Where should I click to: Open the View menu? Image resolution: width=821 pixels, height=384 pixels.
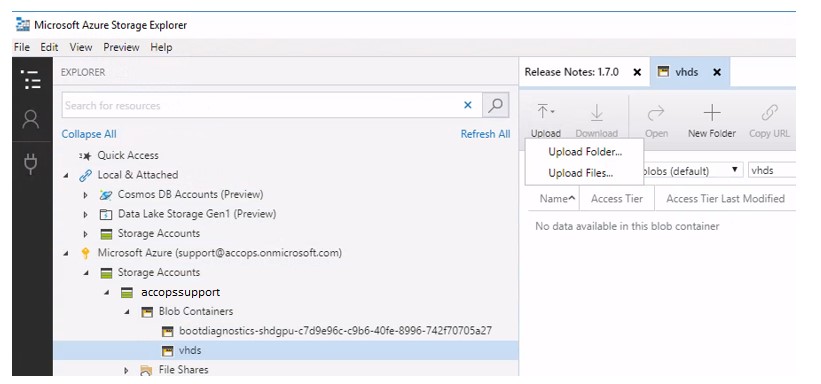(81, 47)
